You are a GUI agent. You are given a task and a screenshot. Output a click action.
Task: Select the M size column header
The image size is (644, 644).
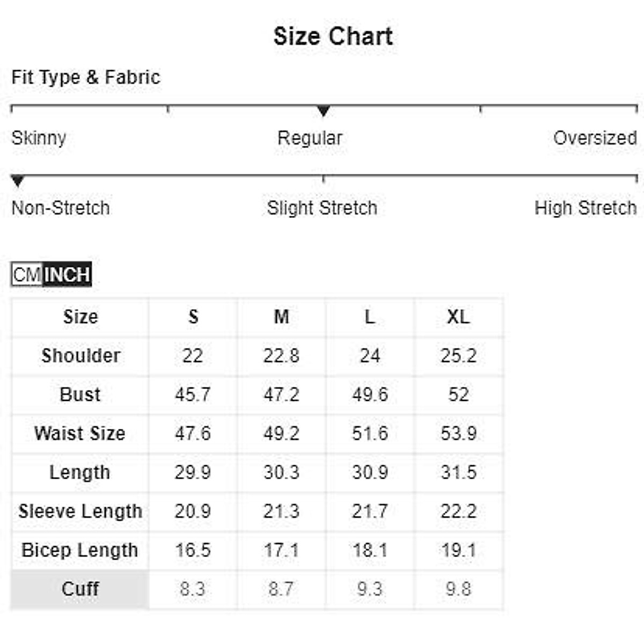[x=281, y=317]
